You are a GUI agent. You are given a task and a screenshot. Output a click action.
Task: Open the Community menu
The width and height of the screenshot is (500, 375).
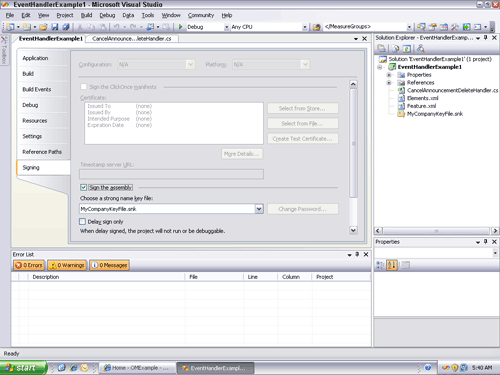201,15
